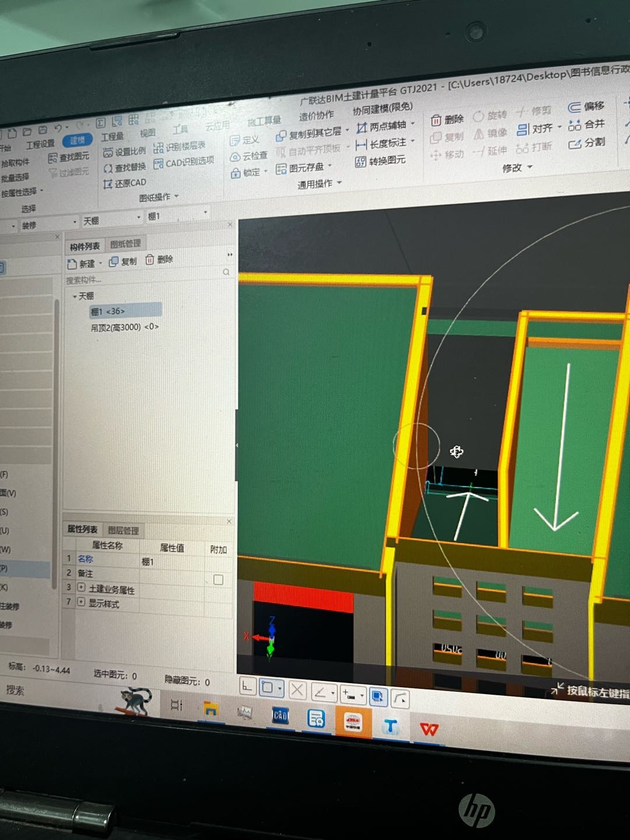The width and height of the screenshot is (630, 840).
Task: Open 图元存盘 element save tool
Action: pyautogui.click(x=303, y=168)
